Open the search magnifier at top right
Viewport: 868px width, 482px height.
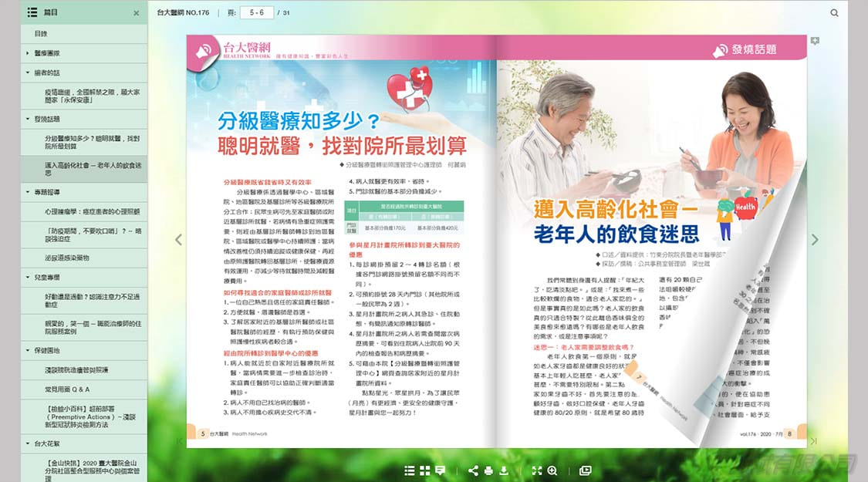pos(834,13)
